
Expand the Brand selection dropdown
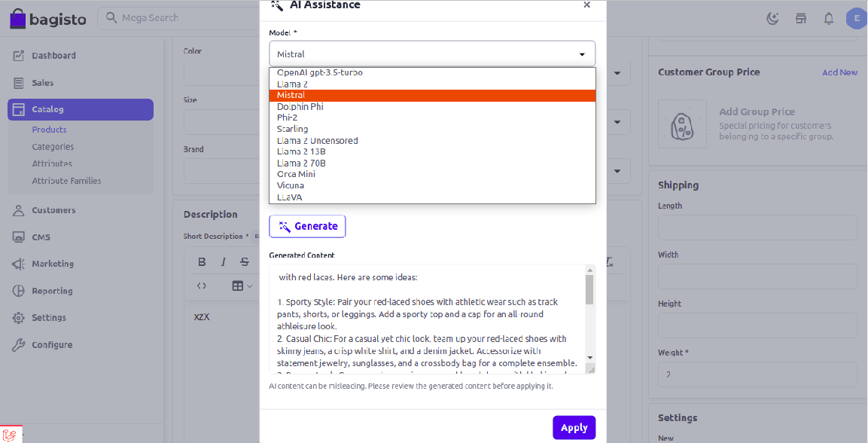click(x=617, y=171)
